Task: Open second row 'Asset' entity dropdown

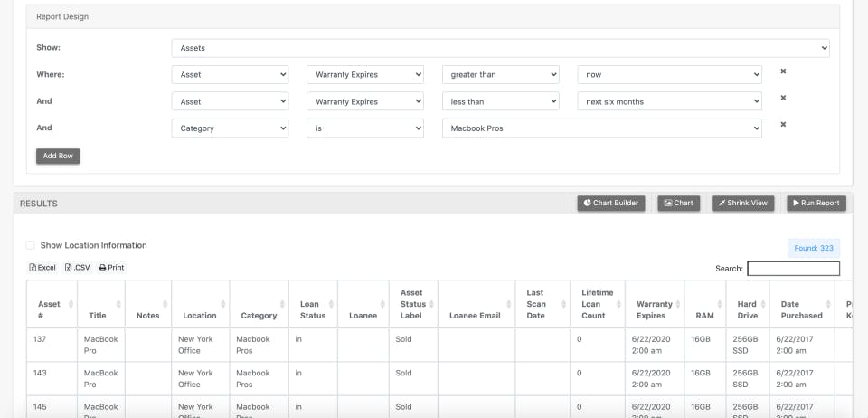Action: (x=230, y=102)
